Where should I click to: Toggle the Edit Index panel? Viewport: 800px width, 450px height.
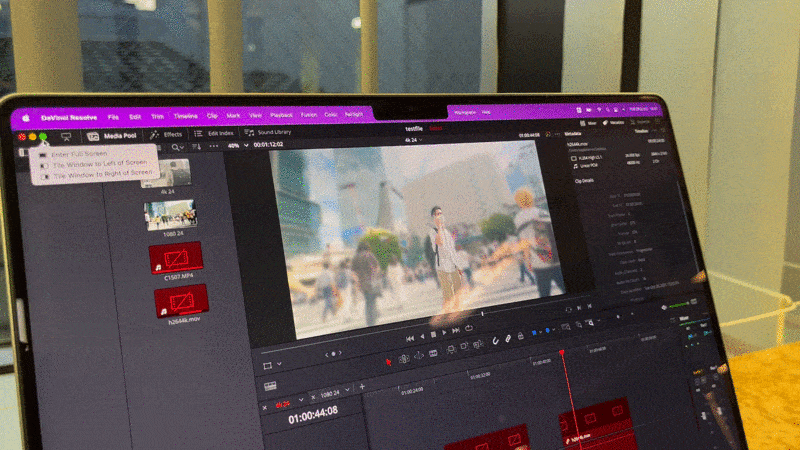tap(214, 133)
